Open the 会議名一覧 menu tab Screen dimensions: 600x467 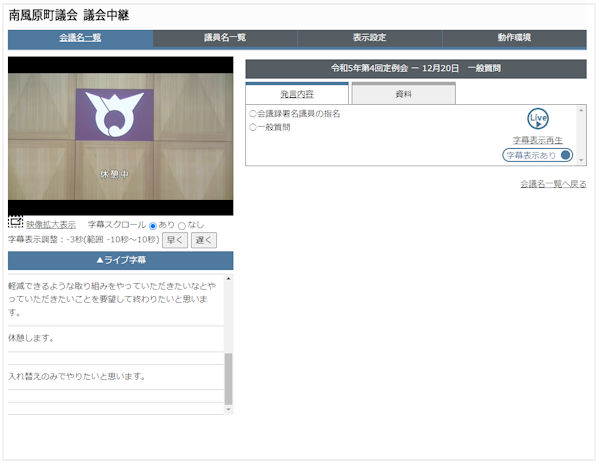[80, 38]
